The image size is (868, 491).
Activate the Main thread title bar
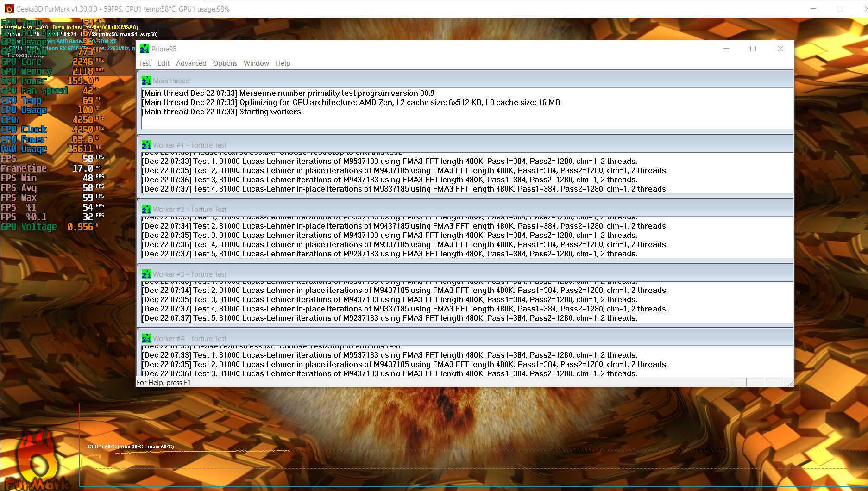coord(465,81)
